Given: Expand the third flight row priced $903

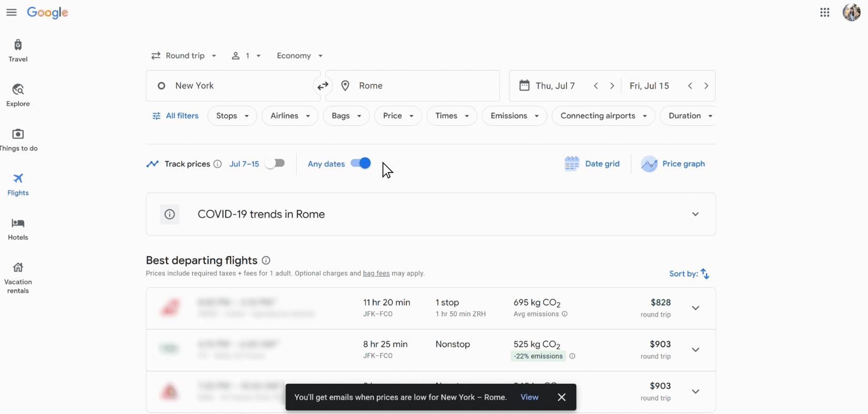Looking at the screenshot, I should pyautogui.click(x=696, y=392).
